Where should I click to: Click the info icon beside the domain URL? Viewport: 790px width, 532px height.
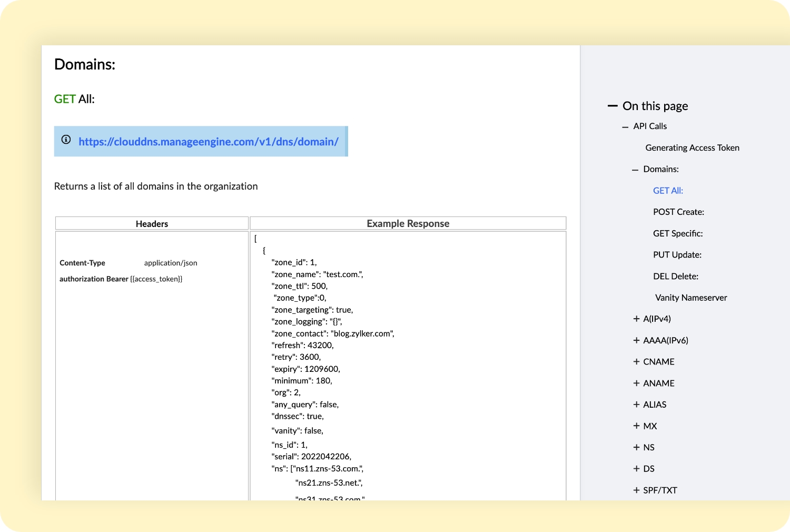[66, 140]
